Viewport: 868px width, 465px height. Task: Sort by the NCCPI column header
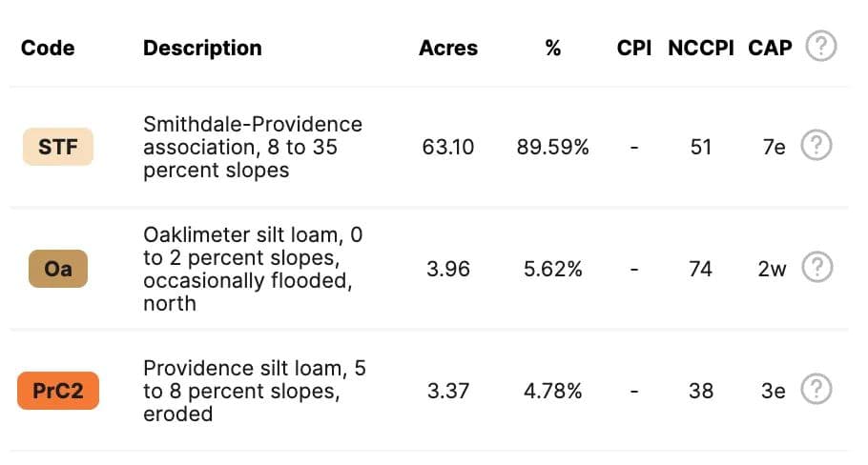pyautogui.click(x=701, y=48)
